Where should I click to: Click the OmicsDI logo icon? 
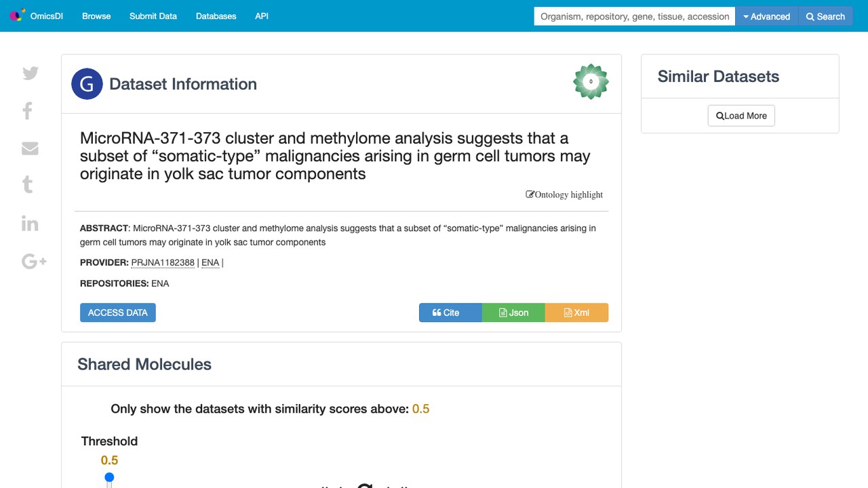click(x=18, y=15)
